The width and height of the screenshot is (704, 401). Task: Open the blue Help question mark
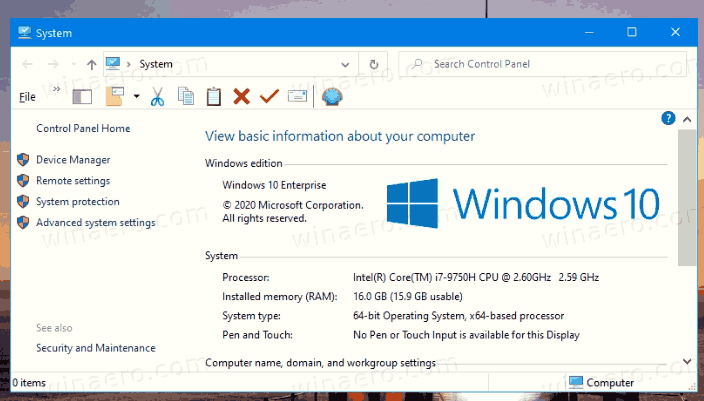(668, 119)
